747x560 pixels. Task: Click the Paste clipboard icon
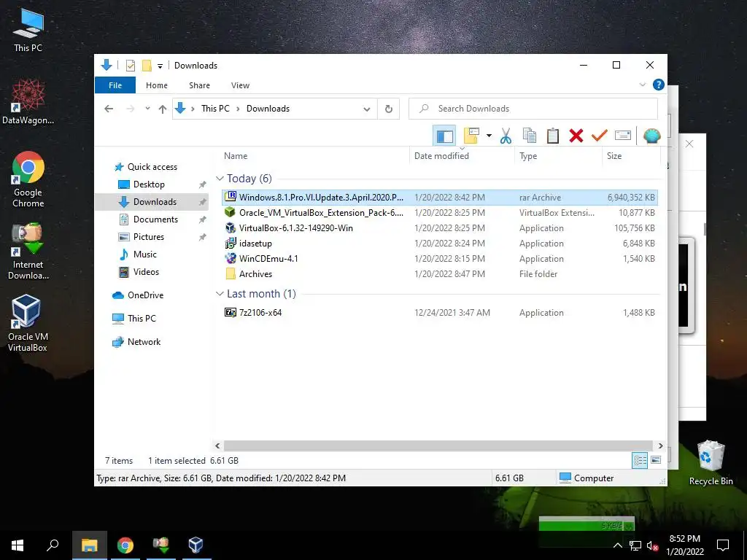tap(553, 136)
